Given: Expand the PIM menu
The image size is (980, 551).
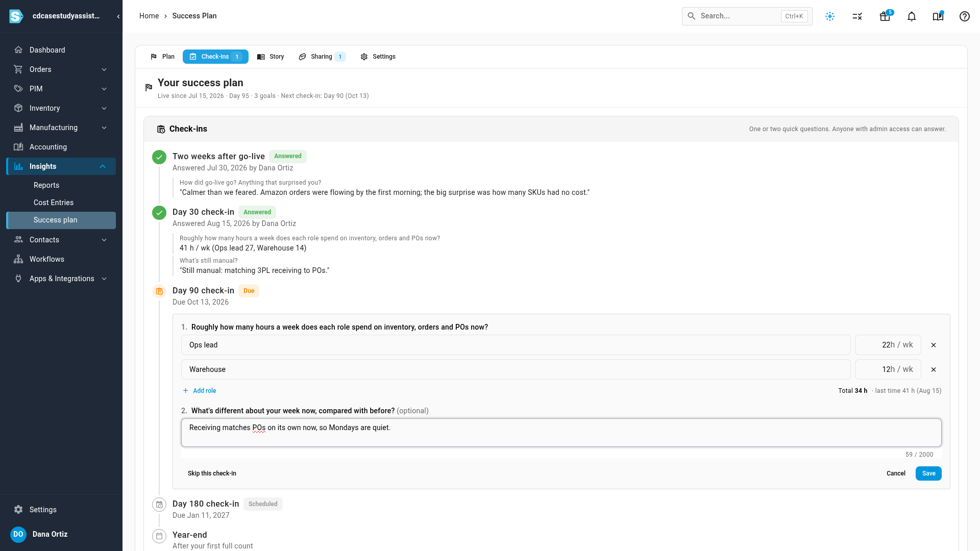Looking at the screenshot, I should click(104, 89).
